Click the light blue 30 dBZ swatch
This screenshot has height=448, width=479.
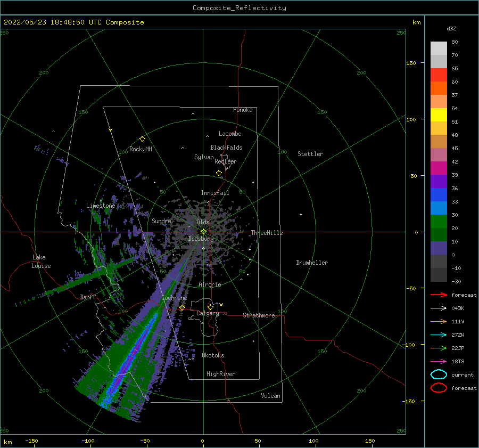(x=439, y=208)
